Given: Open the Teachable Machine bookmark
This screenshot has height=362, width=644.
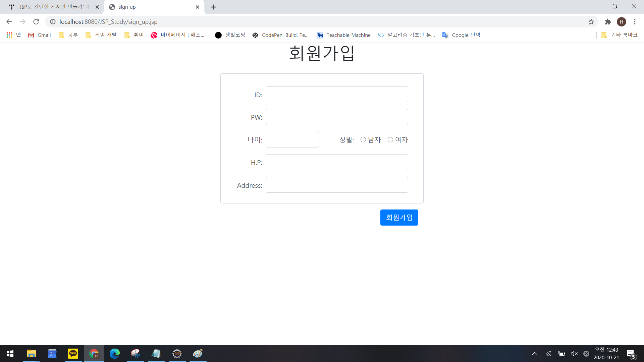Looking at the screenshot, I should coord(344,35).
